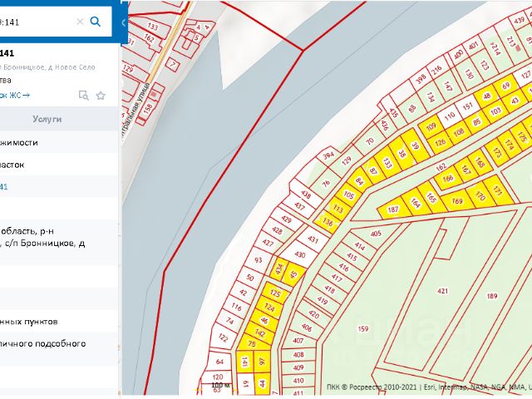This screenshot has height=399, width=532.
Task: Click yellow parcel 187
Action: pyautogui.click(x=392, y=209)
